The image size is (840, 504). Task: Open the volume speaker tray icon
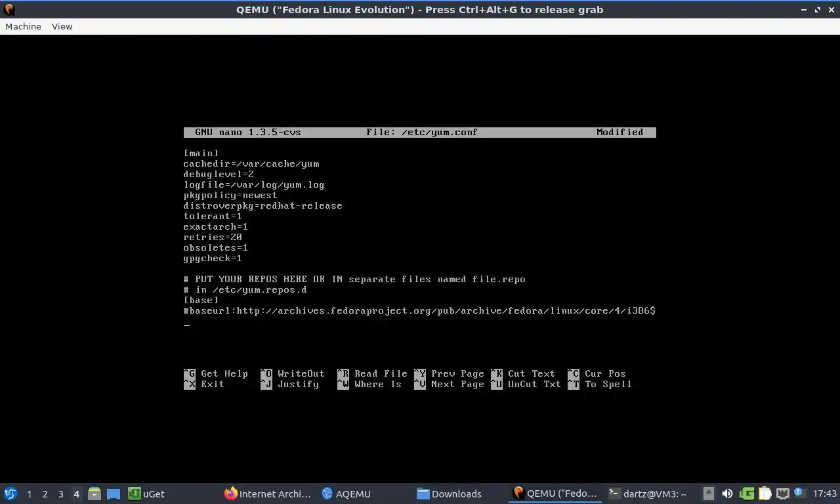click(x=727, y=493)
